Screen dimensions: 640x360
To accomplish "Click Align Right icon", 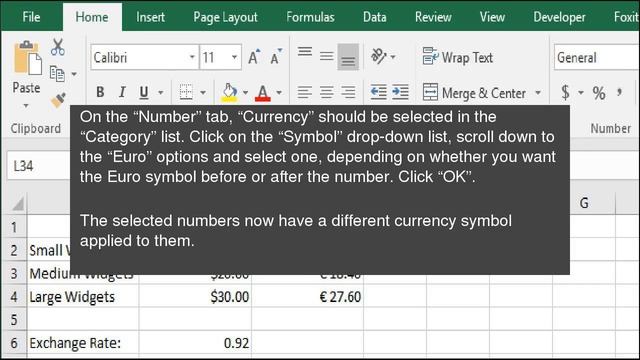I will [348, 92].
